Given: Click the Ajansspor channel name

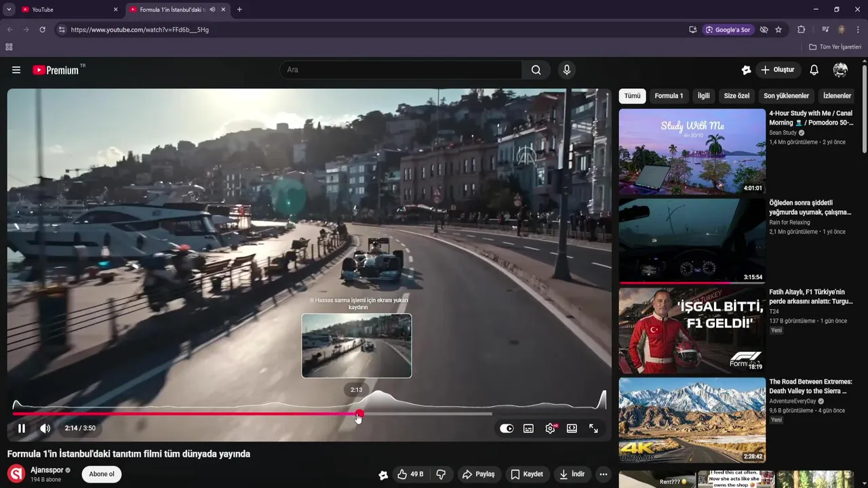Looking at the screenshot, I should click(47, 470).
